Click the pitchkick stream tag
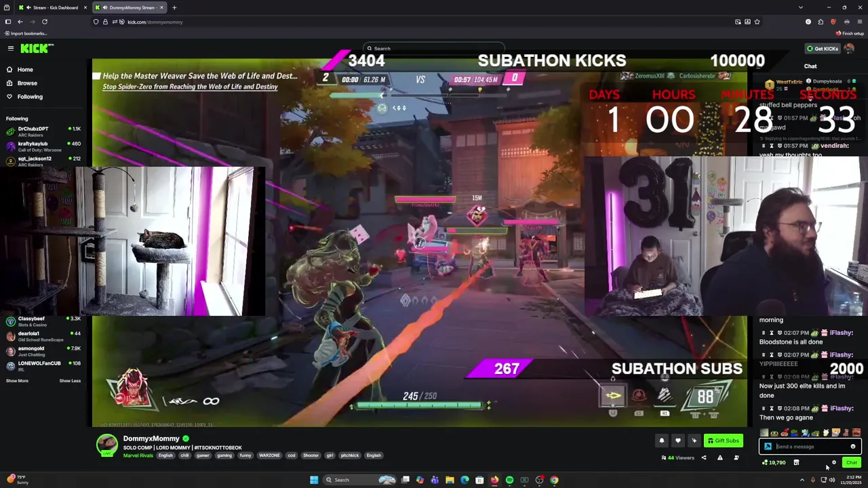This screenshot has width=868, height=488. pyautogui.click(x=350, y=455)
